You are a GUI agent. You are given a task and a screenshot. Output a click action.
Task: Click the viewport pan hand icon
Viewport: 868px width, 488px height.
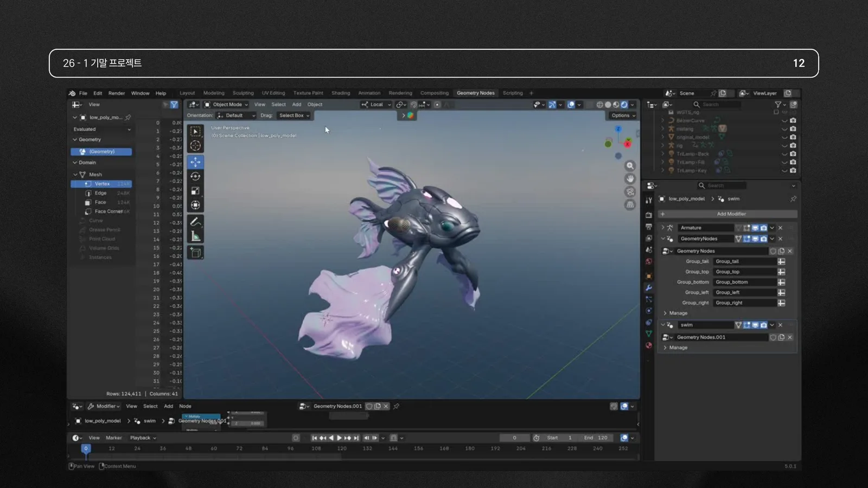[x=630, y=179]
